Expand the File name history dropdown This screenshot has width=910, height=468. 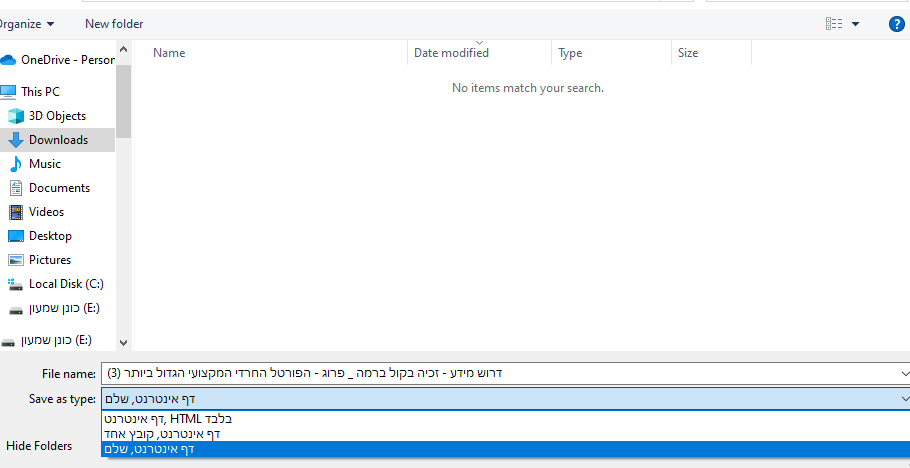pyautogui.click(x=903, y=373)
